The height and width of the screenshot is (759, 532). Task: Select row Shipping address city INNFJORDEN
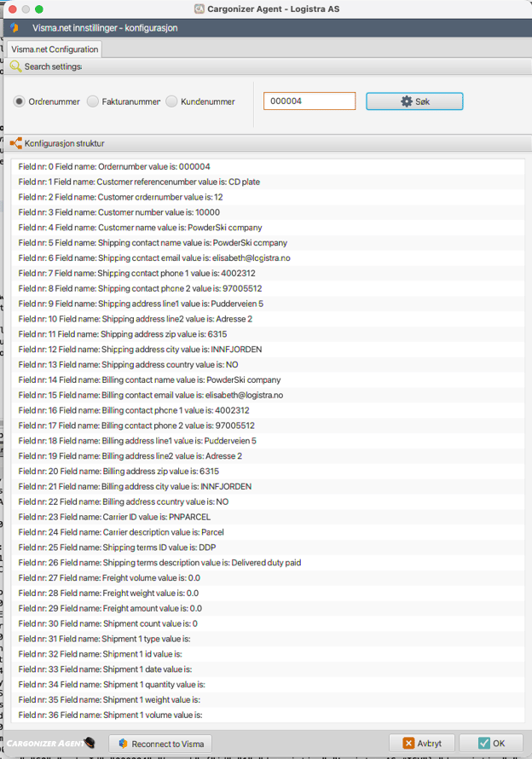point(268,350)
